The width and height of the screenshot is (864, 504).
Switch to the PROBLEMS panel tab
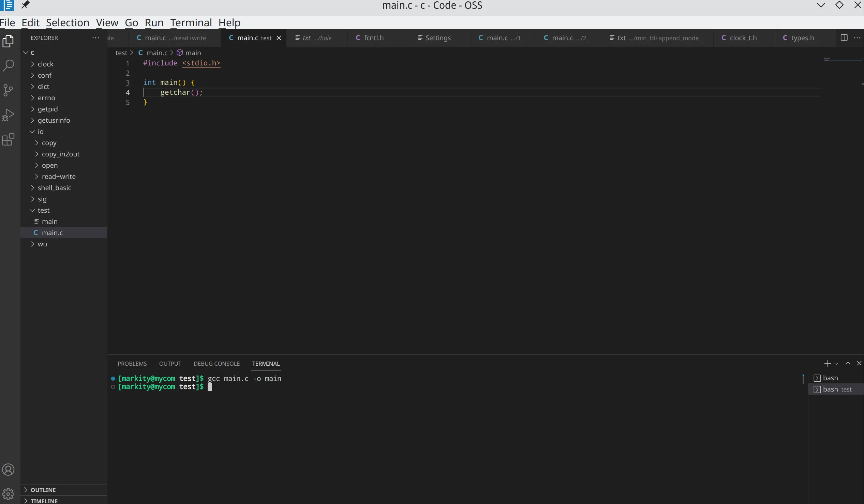coord(132,364)
